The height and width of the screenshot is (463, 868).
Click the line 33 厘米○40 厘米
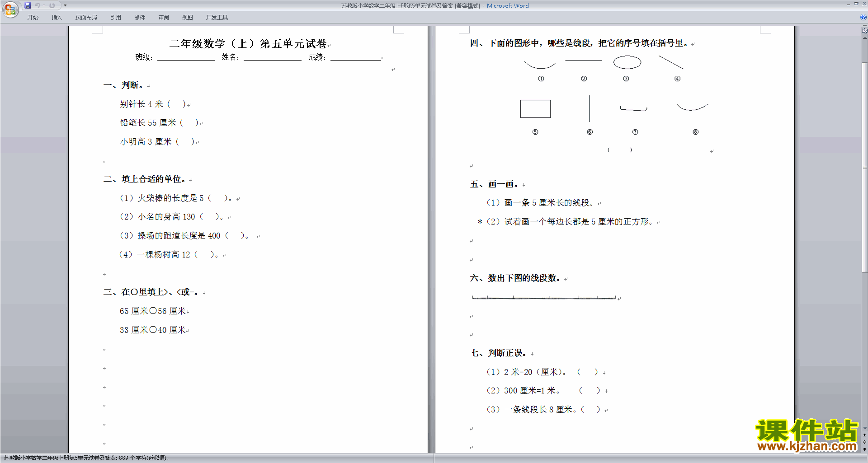coord(153,330)
